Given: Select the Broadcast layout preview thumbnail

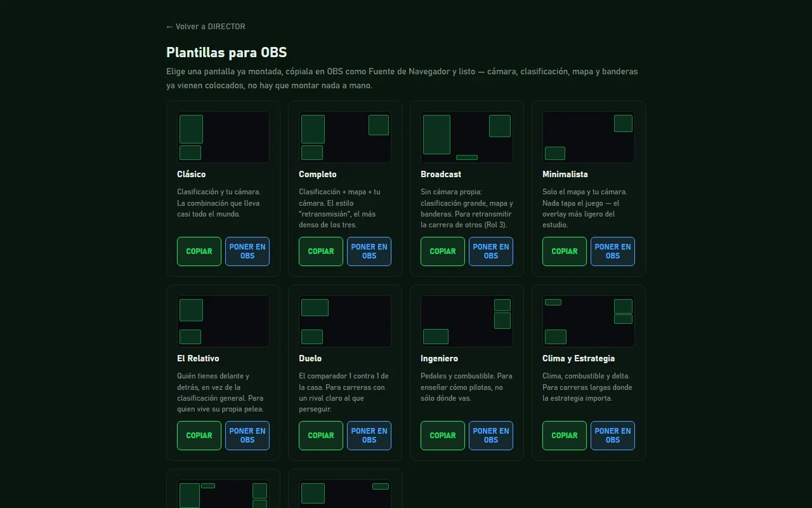Looking at the screenshot, I should [x=467, y=137].
